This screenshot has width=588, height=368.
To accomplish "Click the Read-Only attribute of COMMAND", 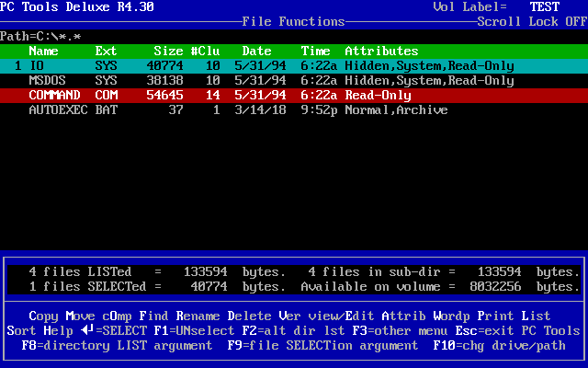I will pyautogui.click(x=378, y=95).
